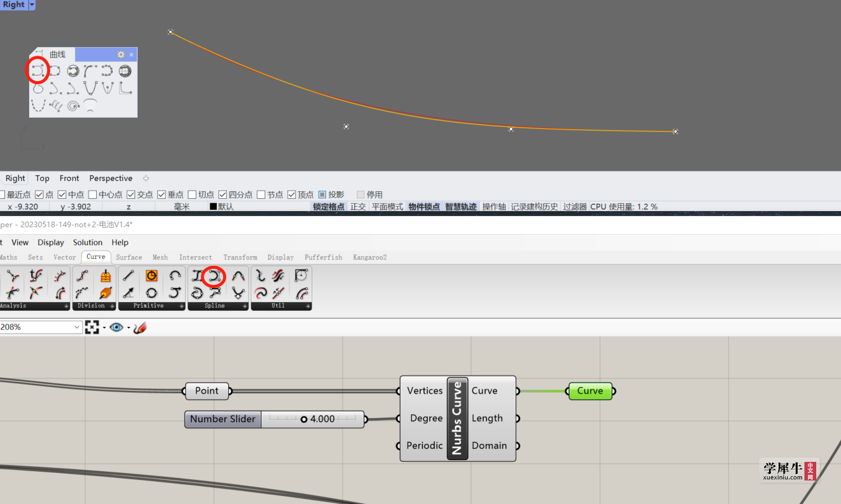Enable the 中心点 osnap checkbox
The width and height of the screenshot is (841, 504).
coord(92,194)
